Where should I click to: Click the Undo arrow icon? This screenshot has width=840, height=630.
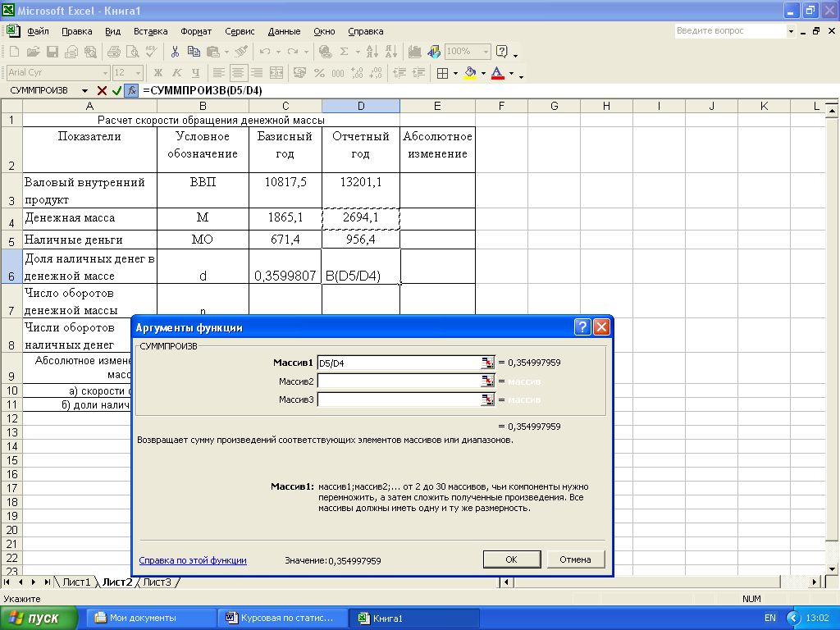tap(265, 52)
